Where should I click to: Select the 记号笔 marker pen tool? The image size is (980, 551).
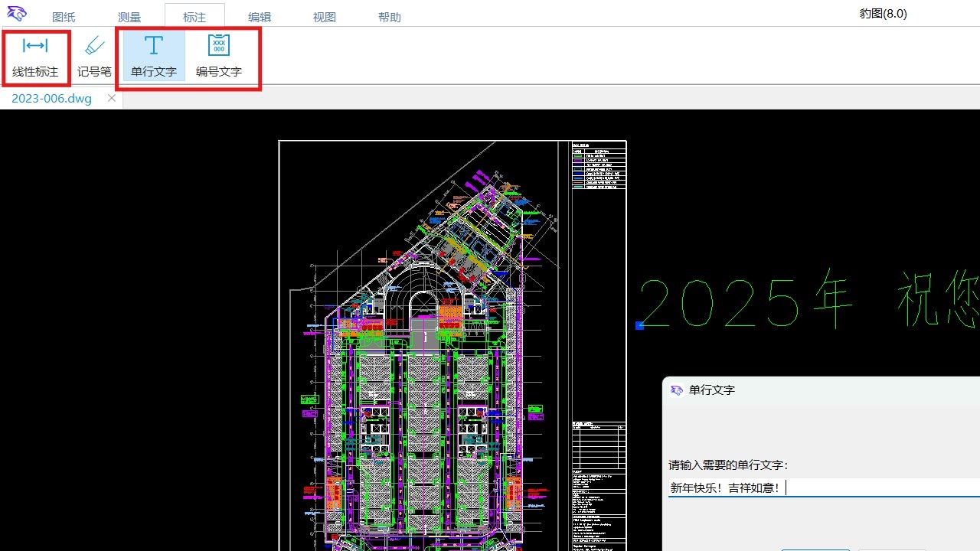click(x=94, y=54)
